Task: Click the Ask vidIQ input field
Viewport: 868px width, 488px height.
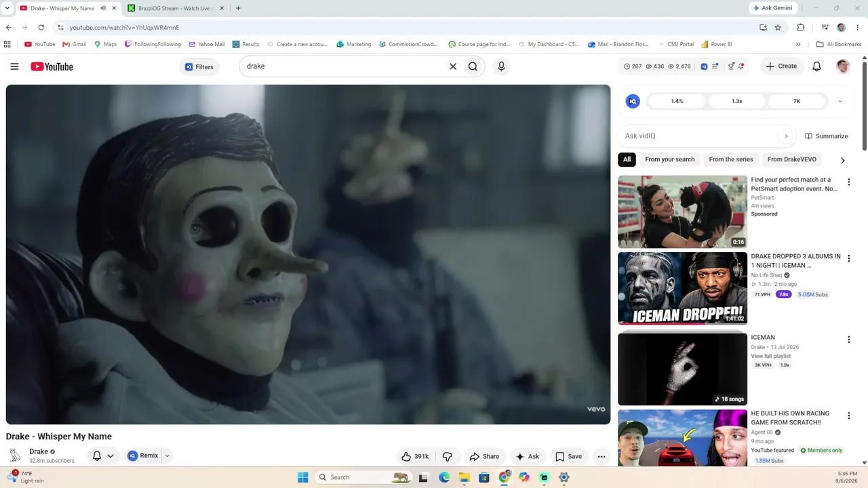Action: 708,136
